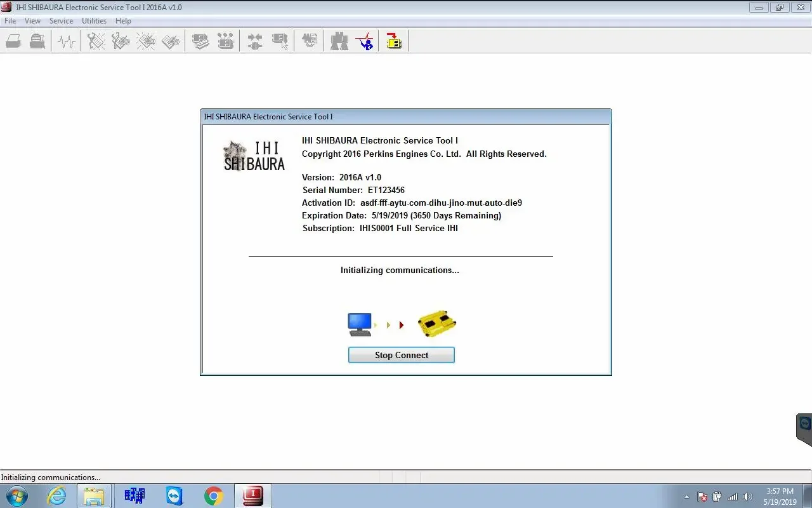
Task: Open the View menu
Action: pos(32,21)
